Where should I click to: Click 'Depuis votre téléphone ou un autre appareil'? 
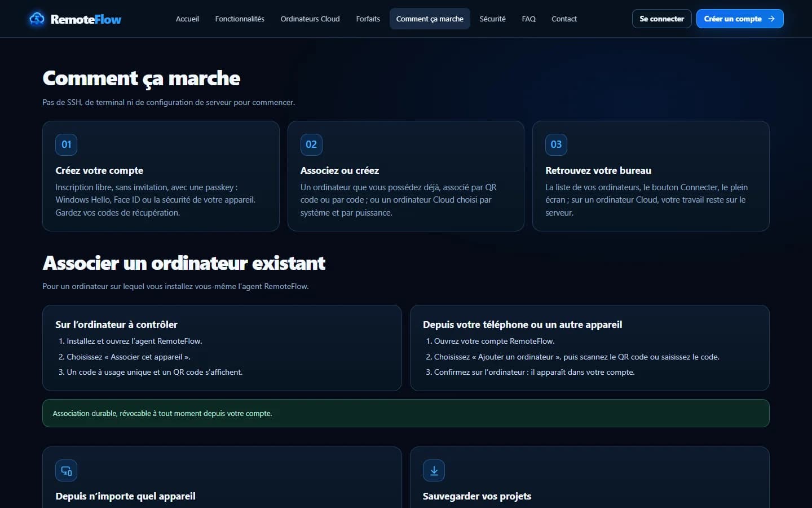coord(523,325)
